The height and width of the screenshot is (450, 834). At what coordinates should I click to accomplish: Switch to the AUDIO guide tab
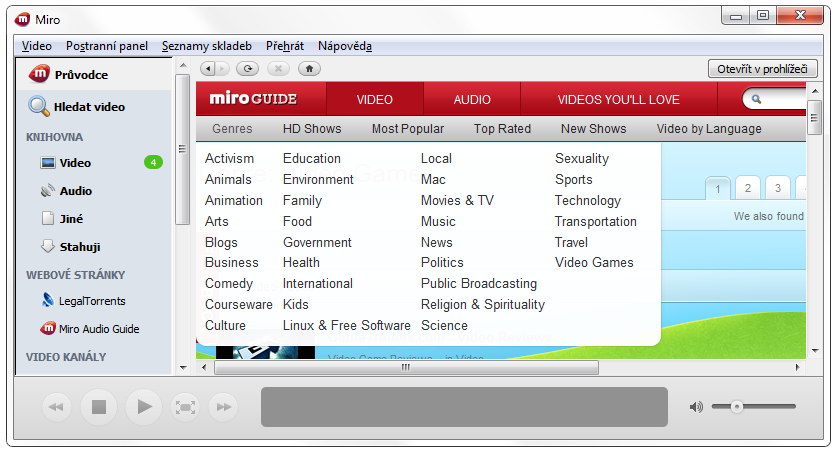[x=472, y=99]
